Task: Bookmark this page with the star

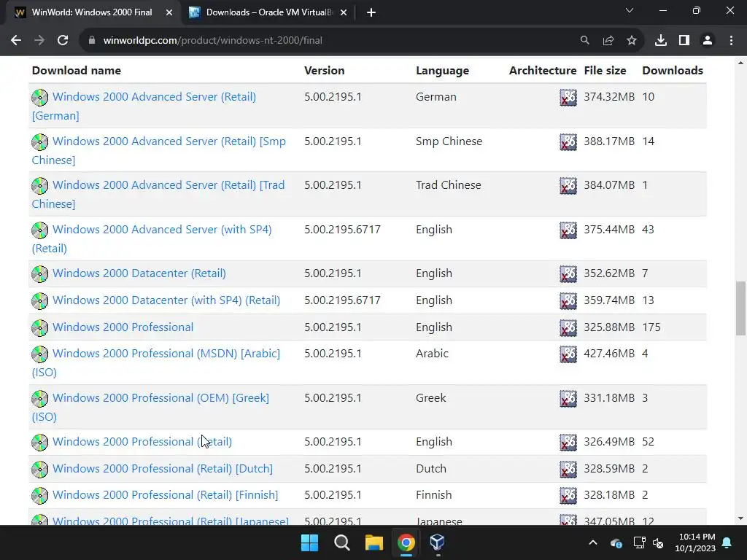Action: pyautogui.click(x=632, y=41)
